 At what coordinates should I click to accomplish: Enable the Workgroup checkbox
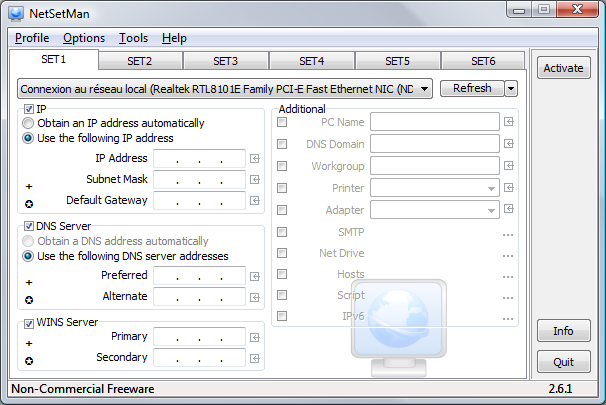coord(282,166)
